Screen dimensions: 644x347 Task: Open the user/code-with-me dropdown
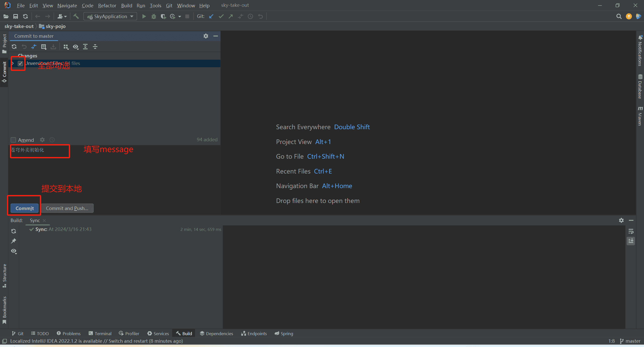62,16
